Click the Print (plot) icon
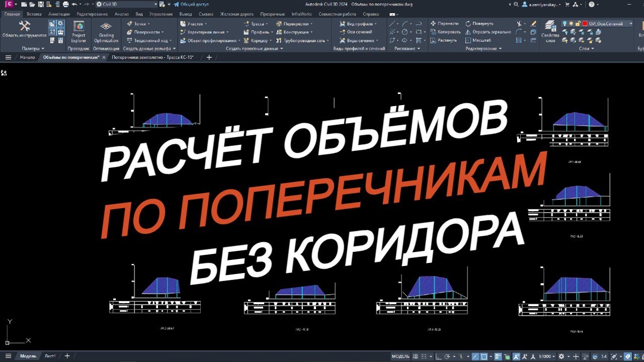Viewport: 644px width, 362px height. pyautogui.click(x=65, y=4)
